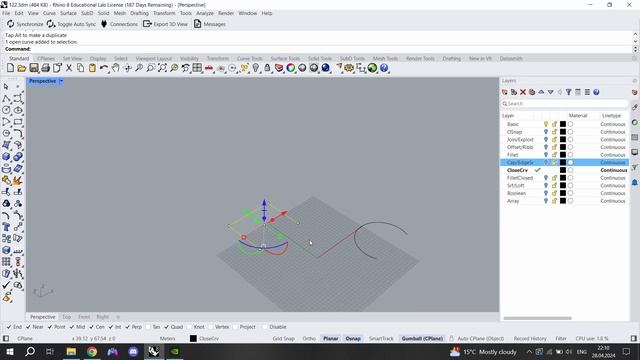
Task: Enable the Tan osnap checkbox
Action: tap(147, 327)
